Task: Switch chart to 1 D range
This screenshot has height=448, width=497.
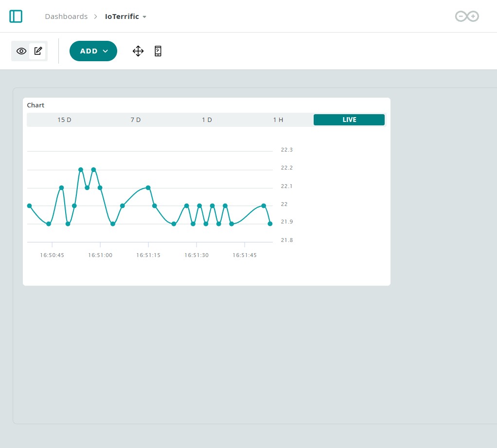Action: [x=207, y=120]
